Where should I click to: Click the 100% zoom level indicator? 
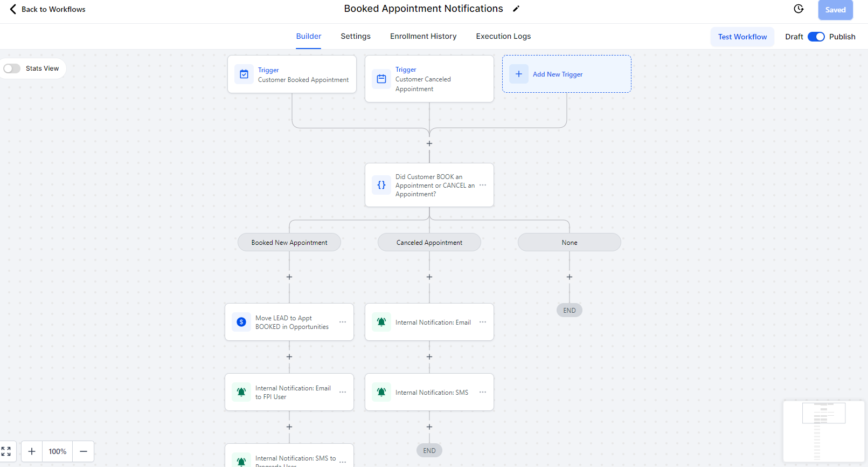pyautogui.click(x=58, y=451)
